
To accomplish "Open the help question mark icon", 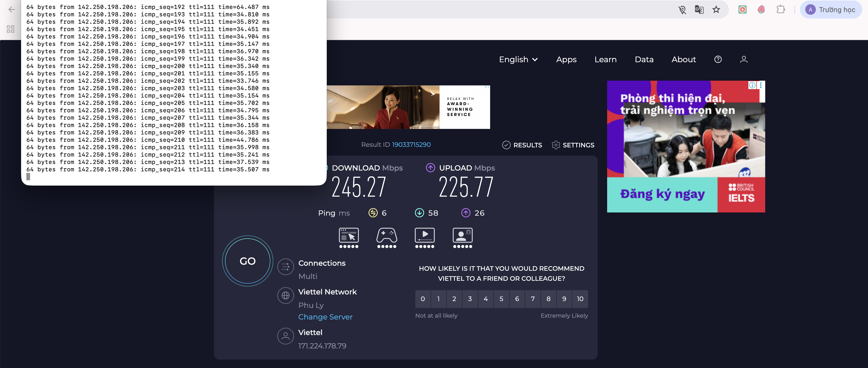I will pos(718,60).
